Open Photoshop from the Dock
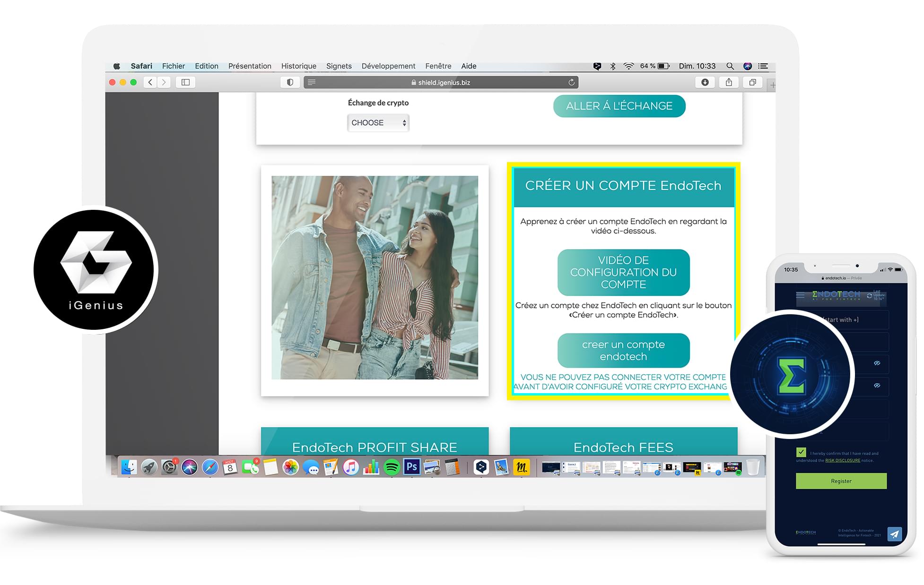 coord(412,467)
